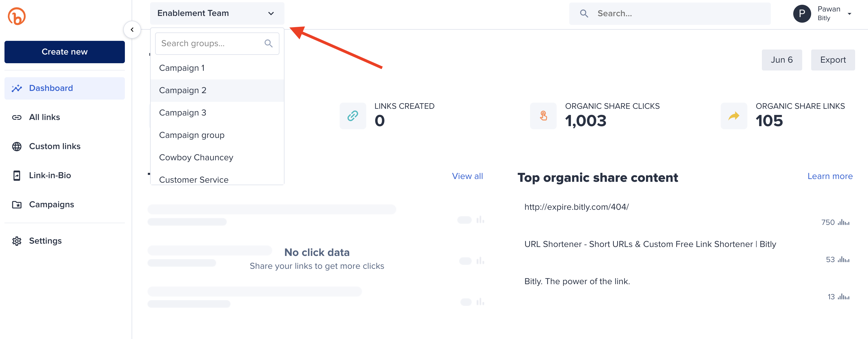Go to Dashboard in sidebar
The image size is (868, 339).
(65, 88)
